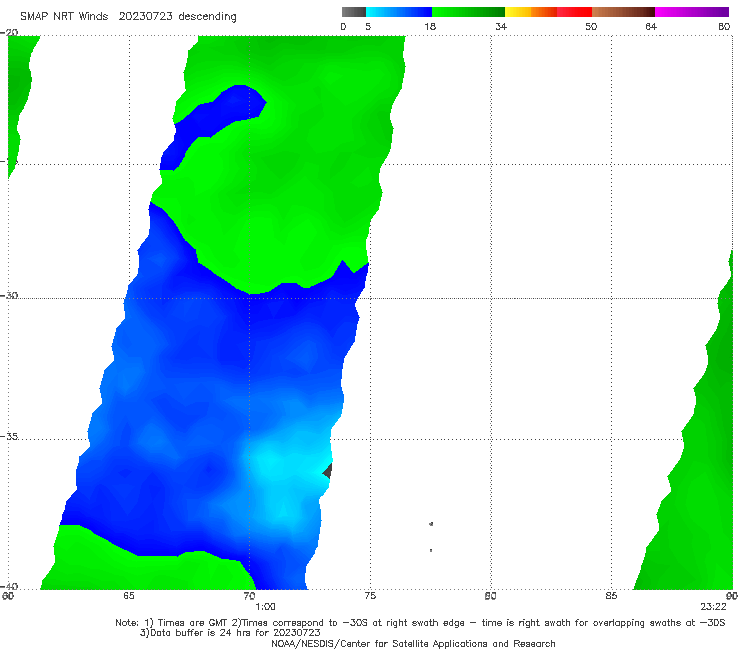The height and width of the screenshot is (650, 740).
Task: Click the word 'descending' in the title
Action: point(207,17)
